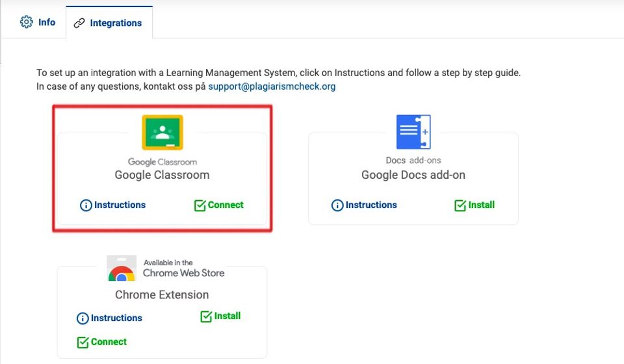This screenshot has width=624, height=364.
Task: Click the info icon beside Google Classroom Instructions
Action: [x=86, y=205]
